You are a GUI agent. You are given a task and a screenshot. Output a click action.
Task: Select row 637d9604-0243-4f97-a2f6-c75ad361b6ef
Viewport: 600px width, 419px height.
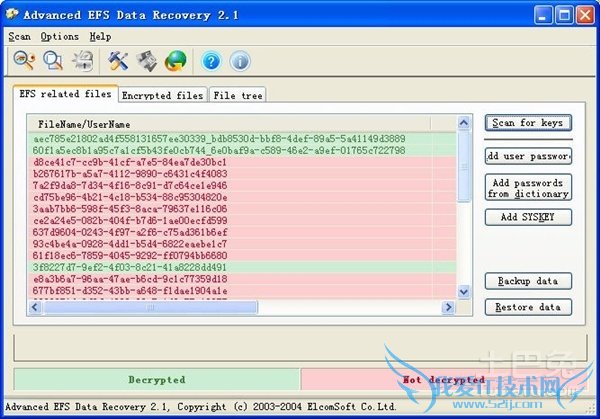pos(242,232)
